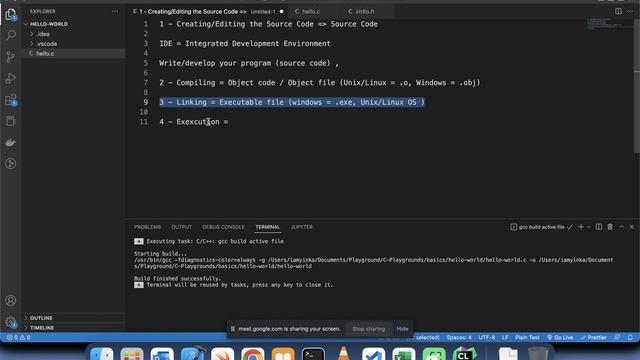Open the Search view in the activity bar
This screenshot has width=640, height=360.
[11, 35]
